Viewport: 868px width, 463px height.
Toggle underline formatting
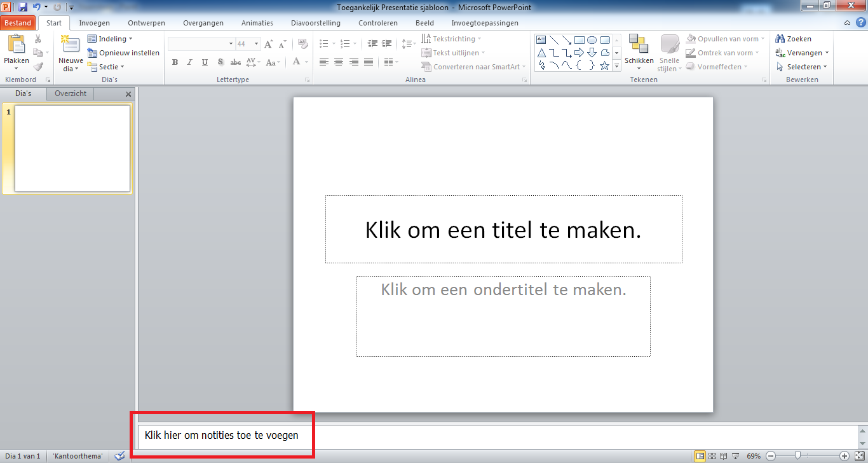point(205,62)
